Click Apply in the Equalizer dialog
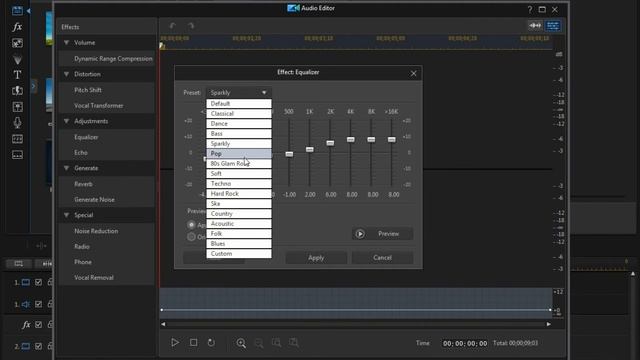The height and width of the screenshot is (360, 640). coord(316,258)
